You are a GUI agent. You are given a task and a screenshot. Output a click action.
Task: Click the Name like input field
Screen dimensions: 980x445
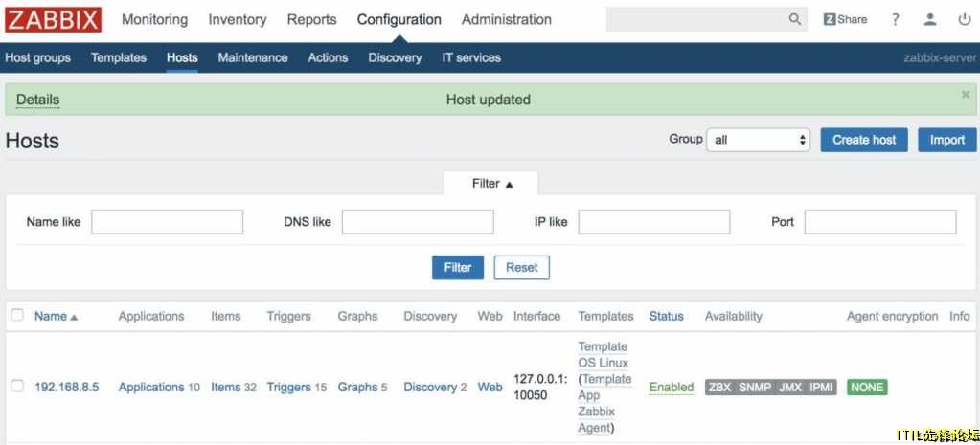click(x=167, y=222)
